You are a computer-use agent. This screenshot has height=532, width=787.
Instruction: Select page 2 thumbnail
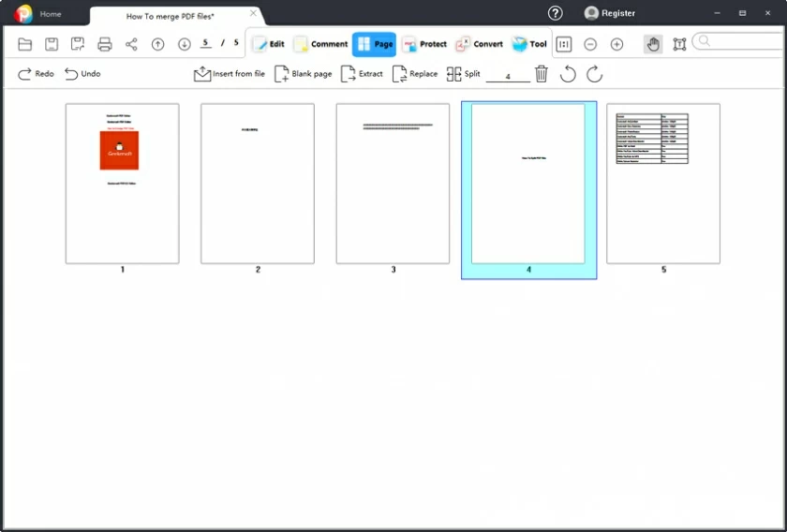pos(258,184)
